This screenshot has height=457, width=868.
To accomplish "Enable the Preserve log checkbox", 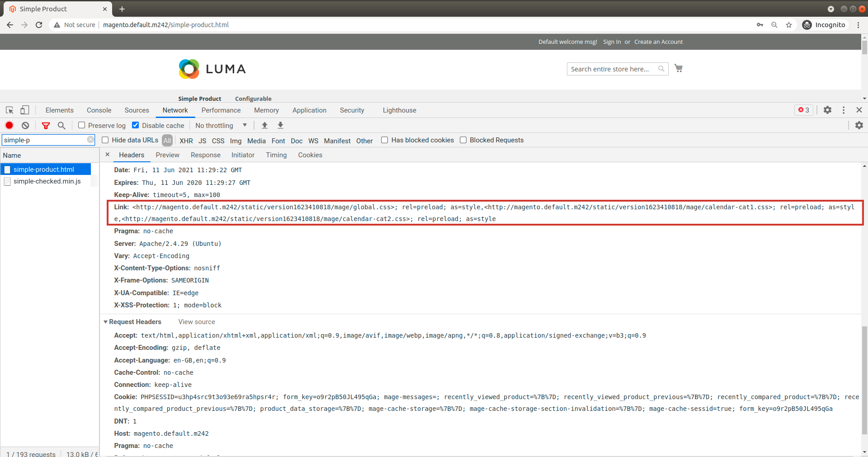I will pos(82,125).
